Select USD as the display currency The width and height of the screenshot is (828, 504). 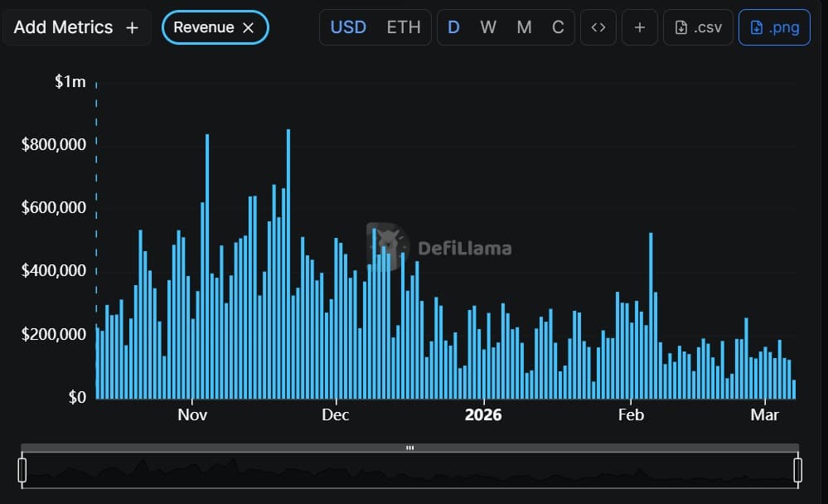[348, 27]
